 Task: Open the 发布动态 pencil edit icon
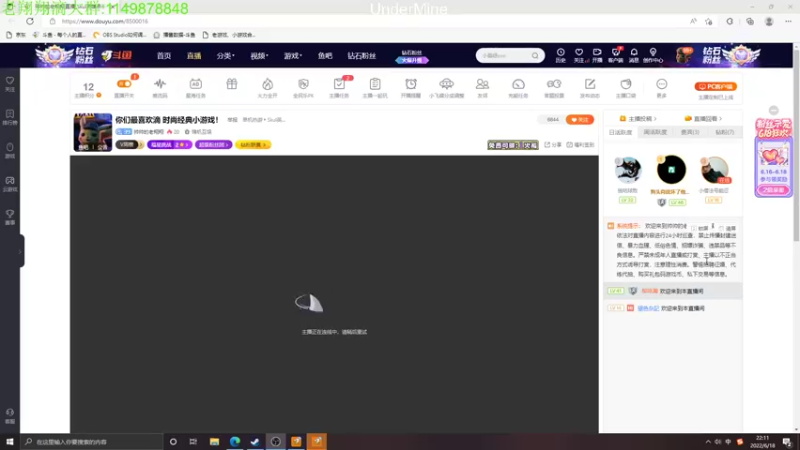coord(590,84)
